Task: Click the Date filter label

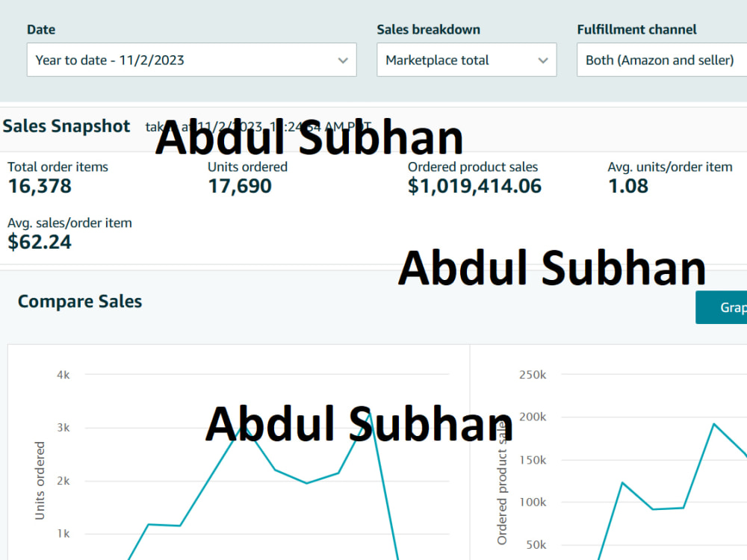Action: click(x=41, y=30)
